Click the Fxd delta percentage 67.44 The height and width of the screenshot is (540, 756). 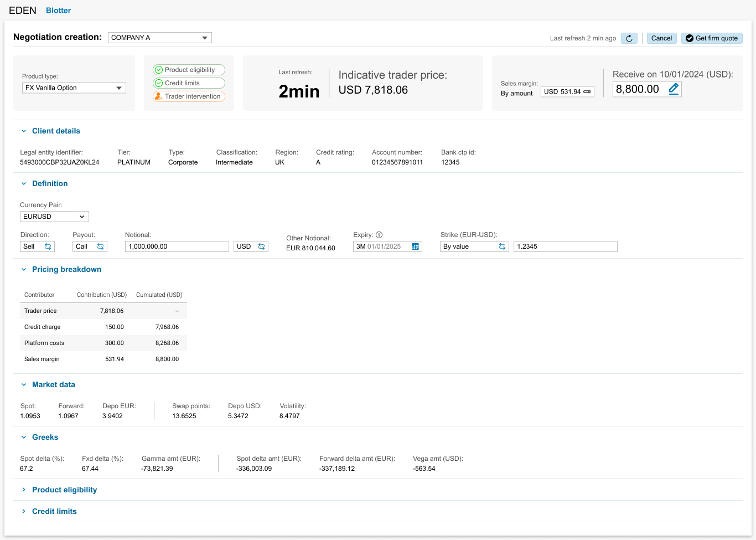pyautogui.click(x=90, y=469)
